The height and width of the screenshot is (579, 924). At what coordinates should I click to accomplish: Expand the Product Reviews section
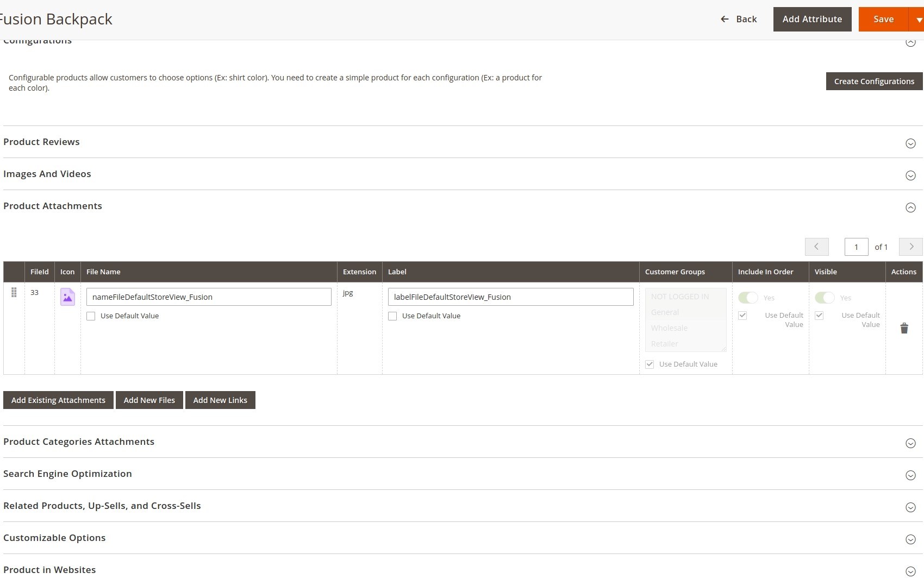910,143
